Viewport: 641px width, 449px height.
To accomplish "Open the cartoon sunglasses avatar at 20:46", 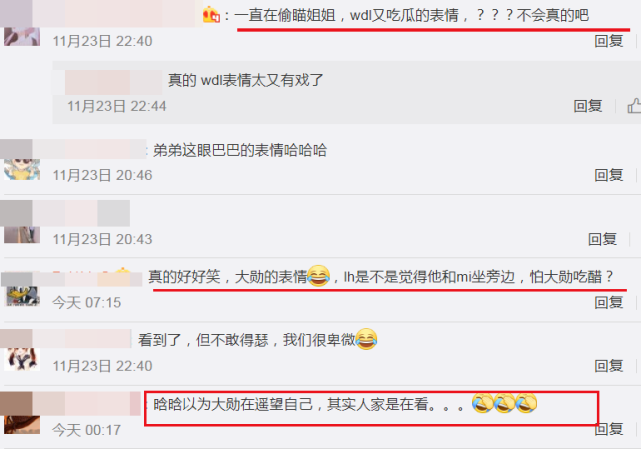I will [22, 169].
